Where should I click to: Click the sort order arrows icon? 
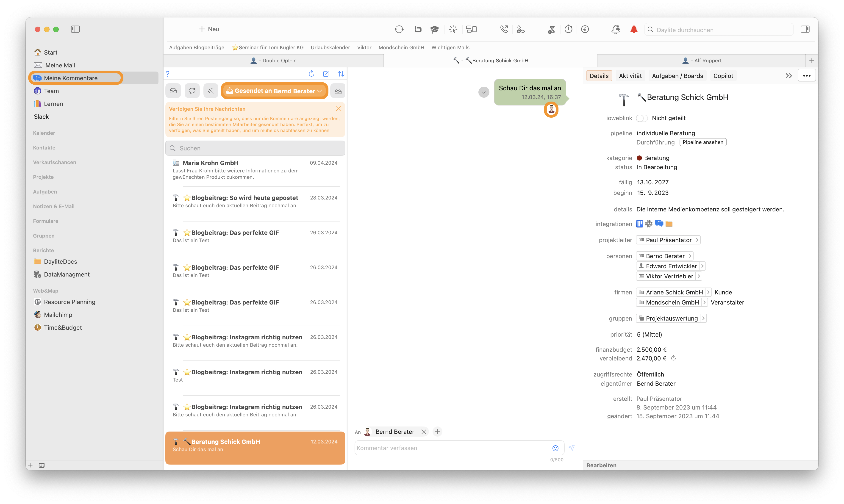coord(341,74)
